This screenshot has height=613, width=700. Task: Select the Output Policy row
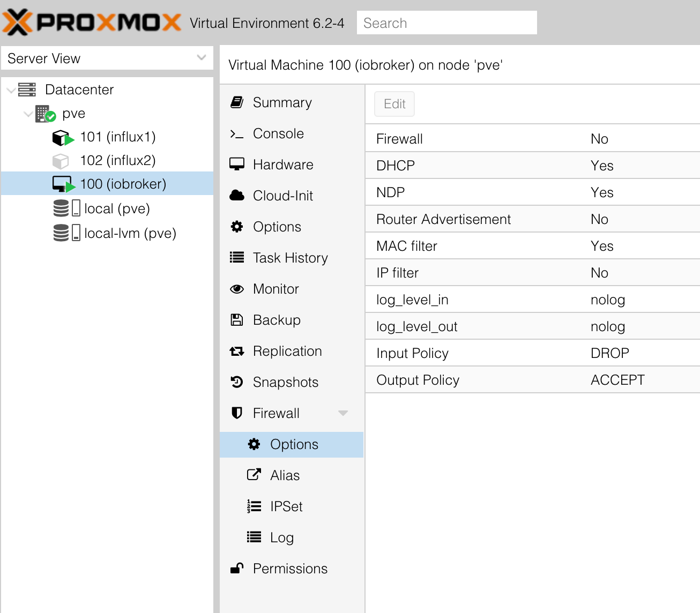[533, 380]
